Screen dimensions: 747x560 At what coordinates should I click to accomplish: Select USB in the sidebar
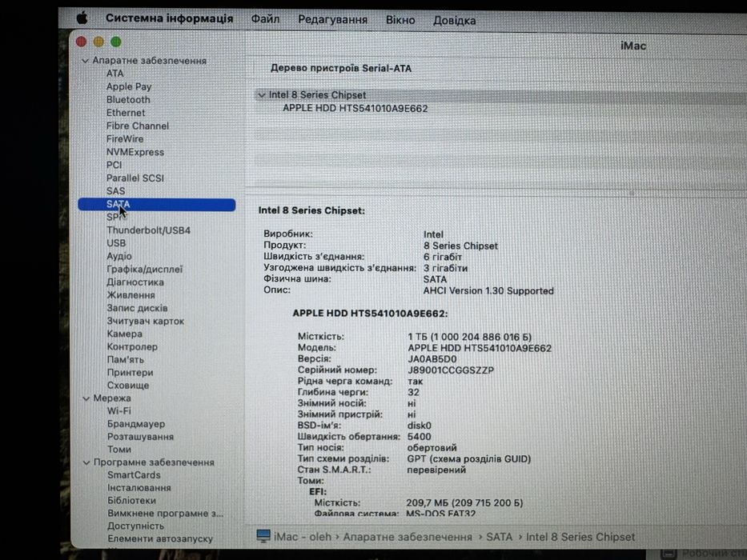(116, 243)
